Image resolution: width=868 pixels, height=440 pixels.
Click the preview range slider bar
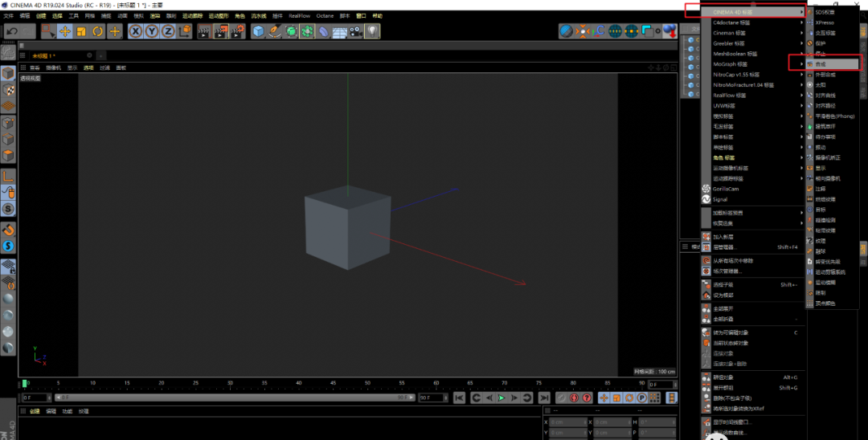click(235, 397)
